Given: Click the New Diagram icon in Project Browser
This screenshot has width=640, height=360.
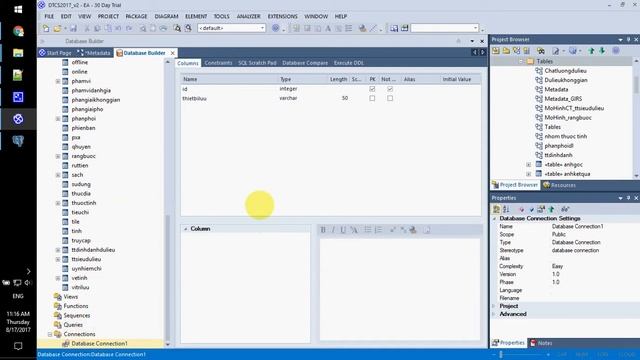Looking at the screenshot, I should point(517,51).
